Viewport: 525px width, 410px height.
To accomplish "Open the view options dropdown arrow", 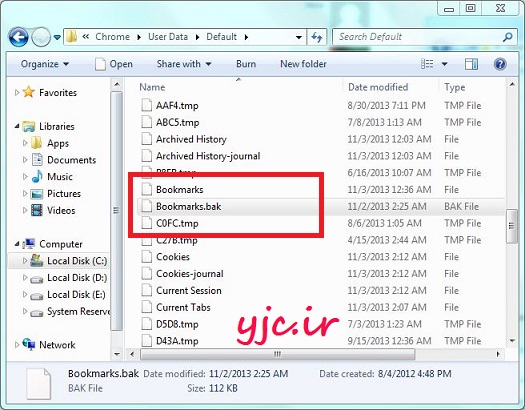I will [444, 64].
